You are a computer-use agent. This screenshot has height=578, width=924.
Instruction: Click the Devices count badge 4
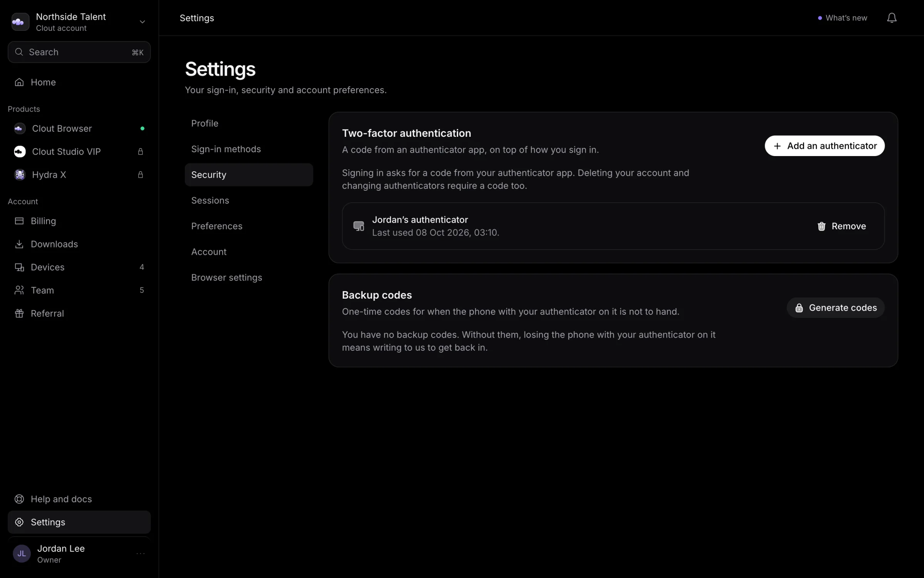click(142, 267)
